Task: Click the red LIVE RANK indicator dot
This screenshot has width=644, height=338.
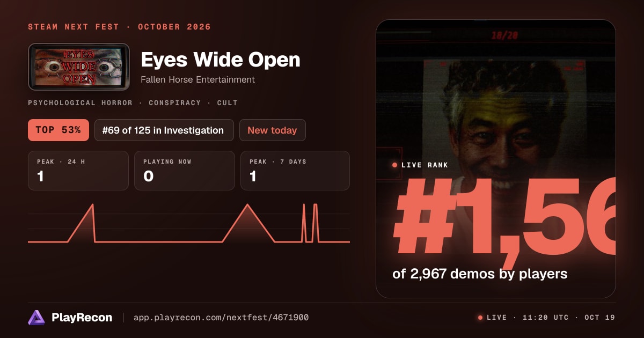Action: point(395,165)
